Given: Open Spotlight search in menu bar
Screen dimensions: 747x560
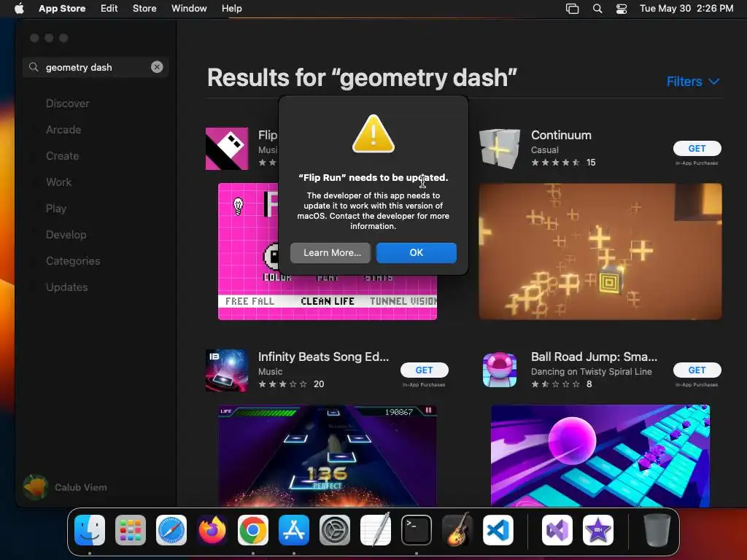Looking at the screenshot, I should coord(597,9).
